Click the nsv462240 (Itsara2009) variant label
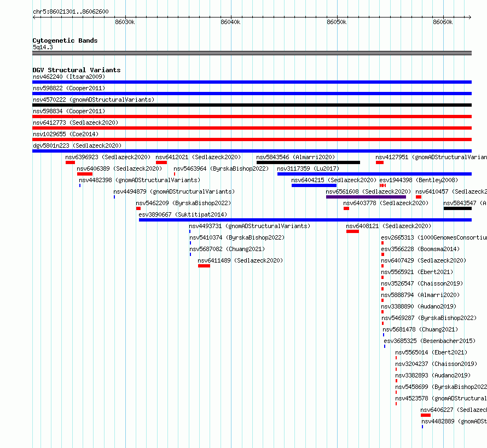The height and width of the screenshot is (448, 487). click(69, 77)
